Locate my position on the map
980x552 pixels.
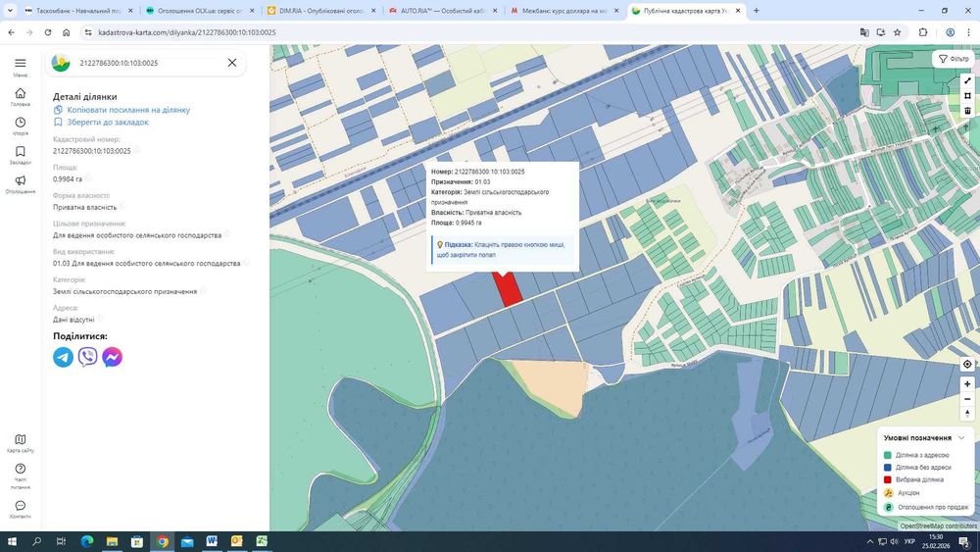point(967,365)
